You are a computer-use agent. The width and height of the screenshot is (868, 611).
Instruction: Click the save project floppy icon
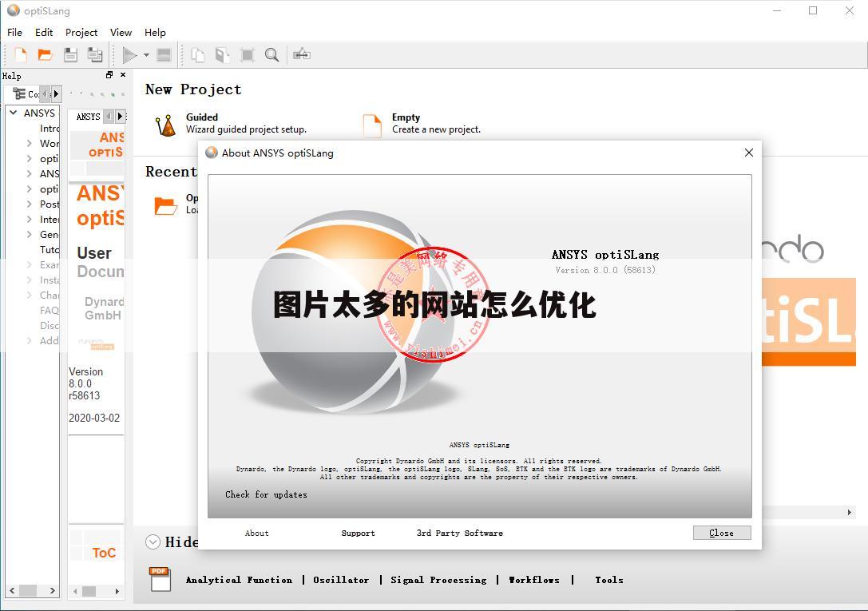click(71, 54)
